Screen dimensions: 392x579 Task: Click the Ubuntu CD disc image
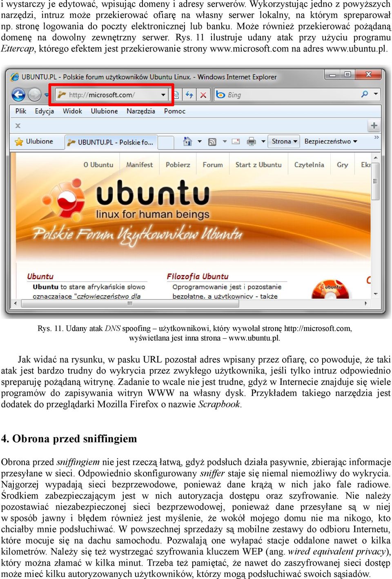[x=330, y=289]
